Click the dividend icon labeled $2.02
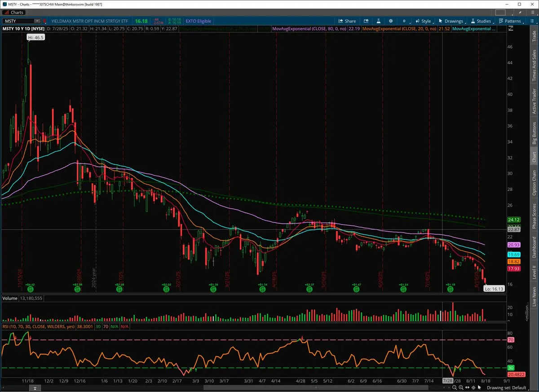Viewport: 539px width, 392px height. [x=166, y=290]
